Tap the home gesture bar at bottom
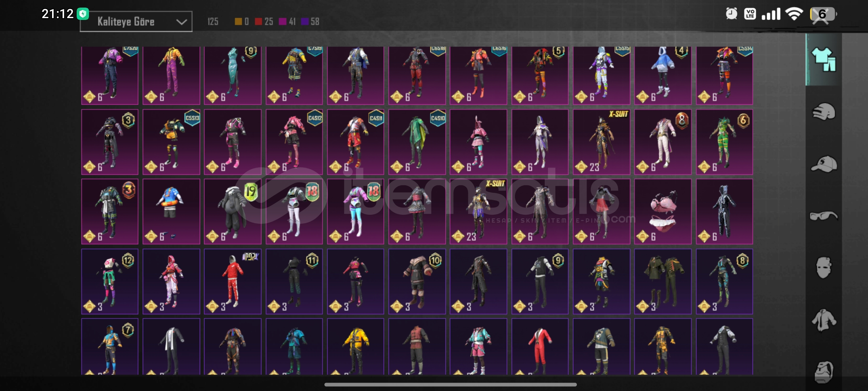 coord(450,384)
